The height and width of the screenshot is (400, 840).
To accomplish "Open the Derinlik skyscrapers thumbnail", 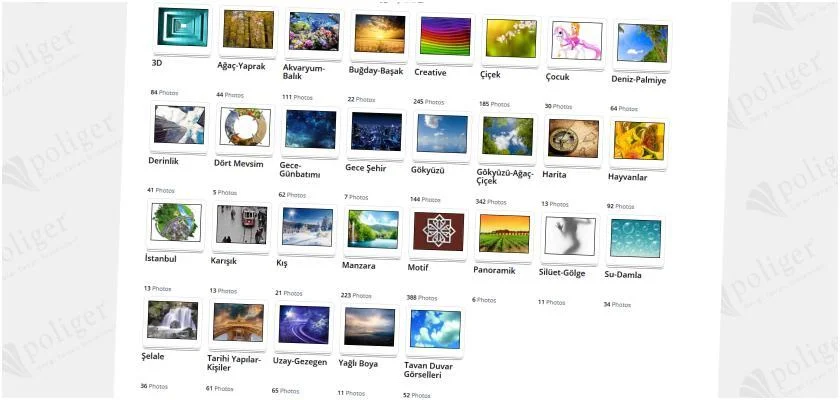I will click(179, 125).
